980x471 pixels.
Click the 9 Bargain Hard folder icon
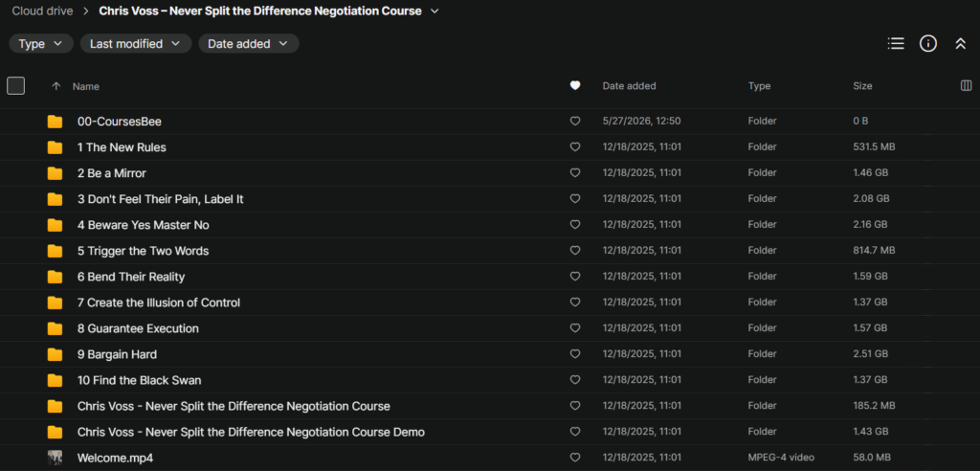(x=55, y=354)
